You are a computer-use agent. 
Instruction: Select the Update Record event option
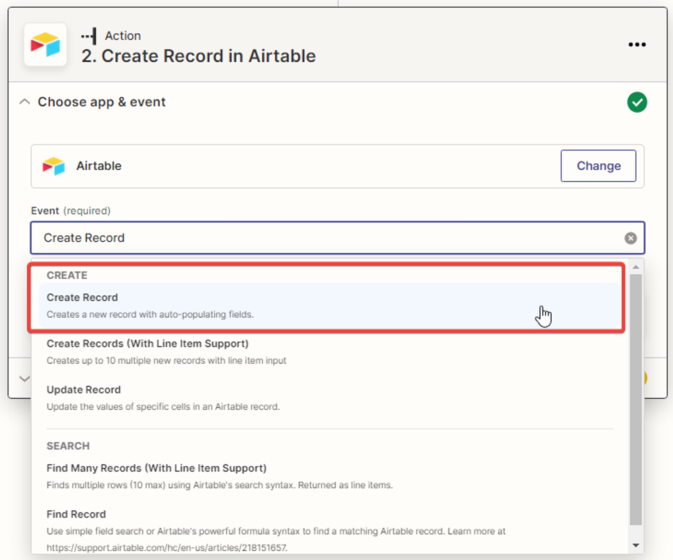click(x=83, y=390)
